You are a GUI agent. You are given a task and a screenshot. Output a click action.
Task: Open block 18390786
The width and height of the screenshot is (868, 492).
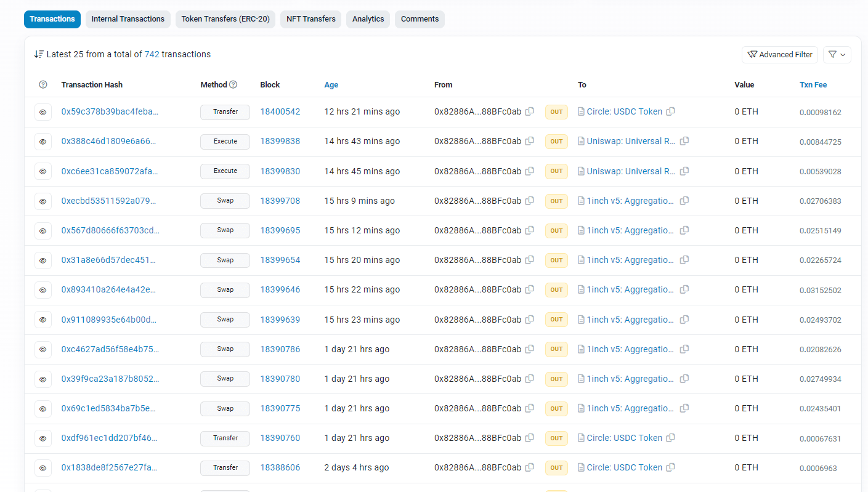[x=280, y=349]
